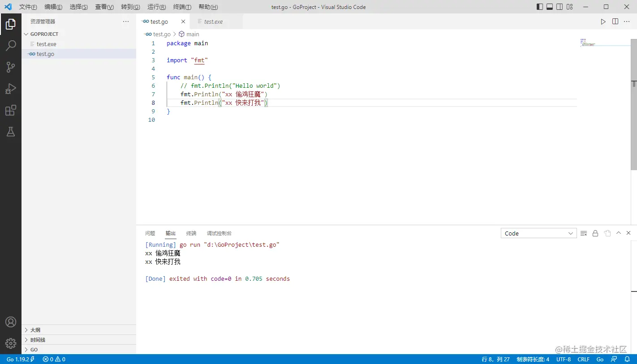The height and width of the screenshot is (364, 637).
Task: Customize layout icon in title bar
Action: (570, 7)
